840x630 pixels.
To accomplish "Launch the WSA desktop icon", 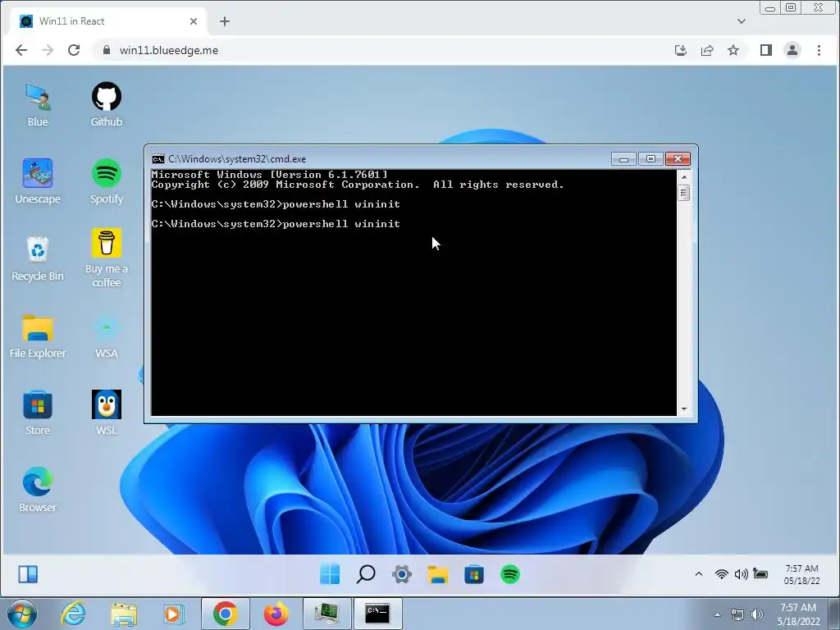I will [x=106, y=336].
